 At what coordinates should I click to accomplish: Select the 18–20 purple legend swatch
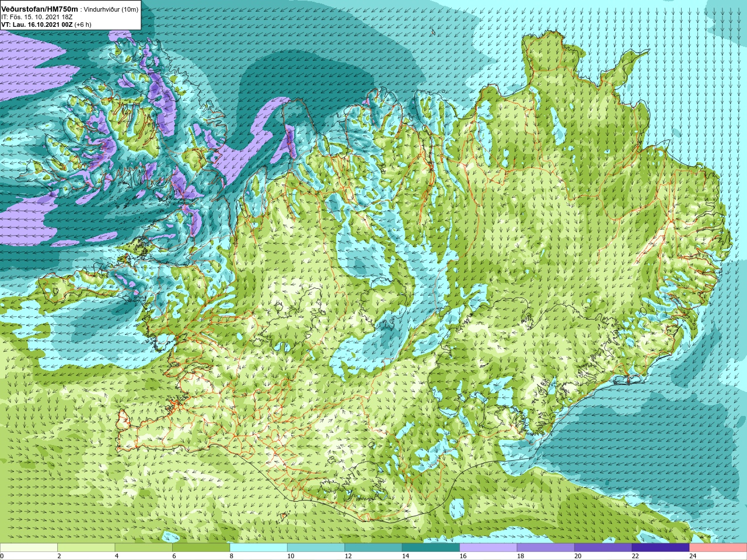(546, 547)
